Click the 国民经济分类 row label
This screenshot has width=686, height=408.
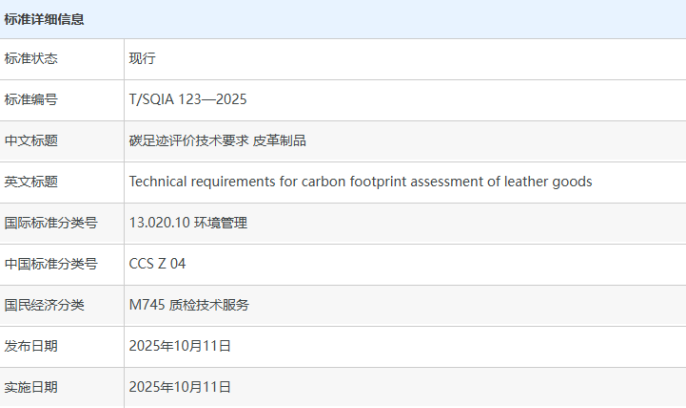coord(44,305)
